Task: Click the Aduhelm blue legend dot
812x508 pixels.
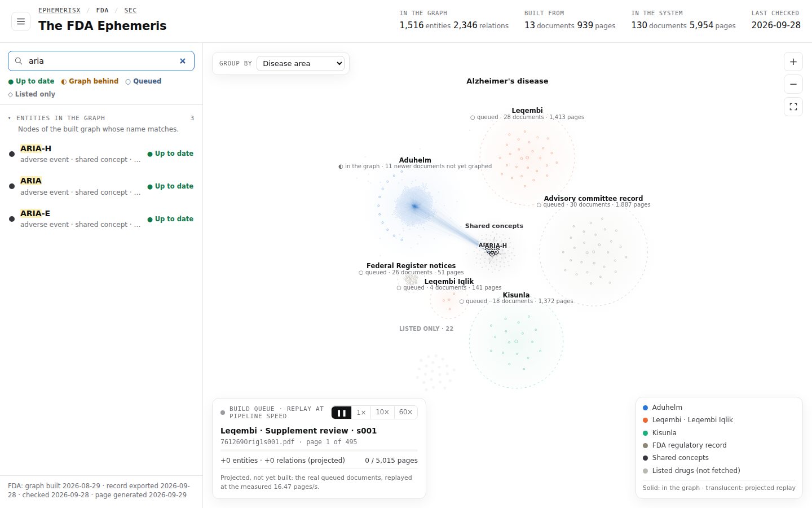Action: pos(645,408)
